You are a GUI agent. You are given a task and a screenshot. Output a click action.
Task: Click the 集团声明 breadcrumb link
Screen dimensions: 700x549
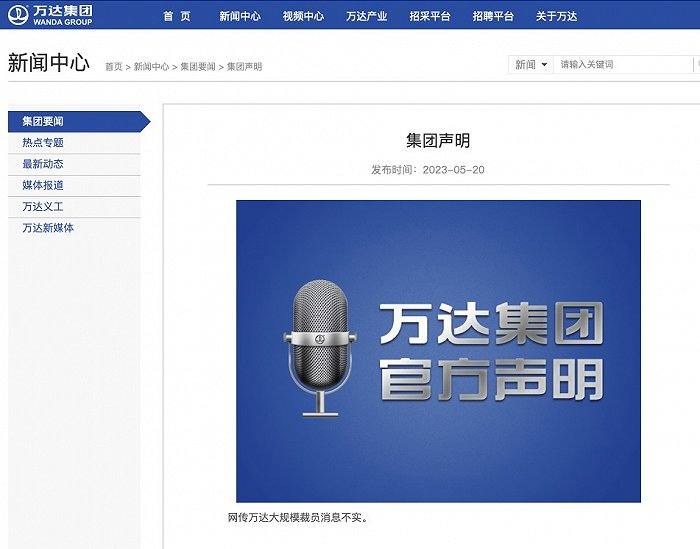click(244, 67)
